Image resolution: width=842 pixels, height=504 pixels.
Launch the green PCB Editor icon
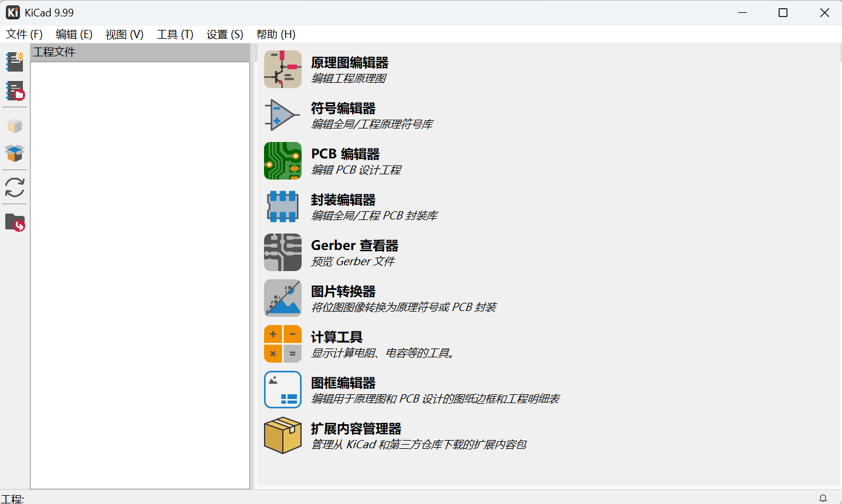283,161
